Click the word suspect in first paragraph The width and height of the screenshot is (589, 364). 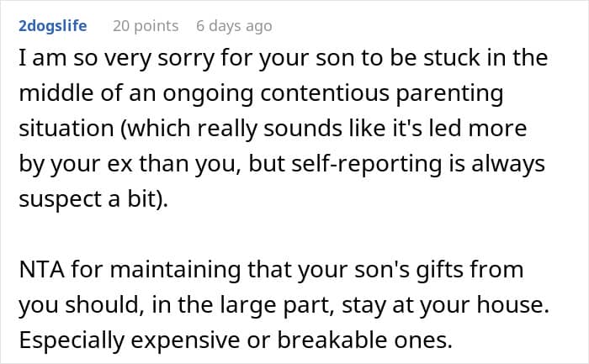(x=56, y=198)
